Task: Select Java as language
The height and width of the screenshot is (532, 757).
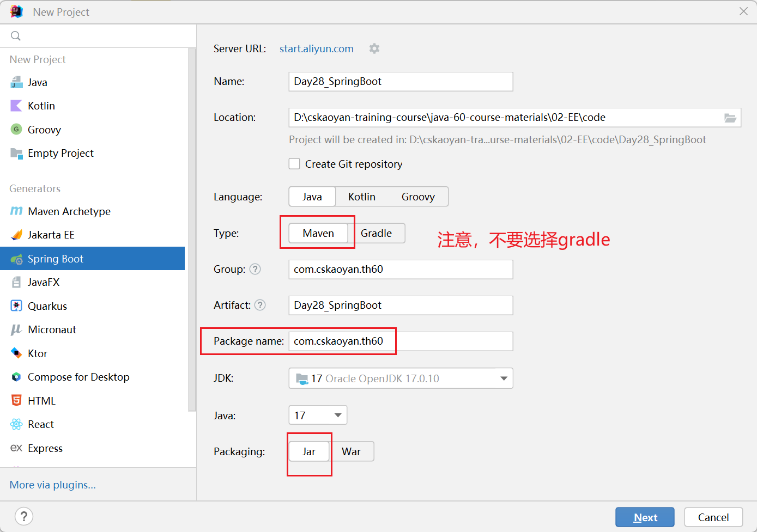Action: (312, 197)
